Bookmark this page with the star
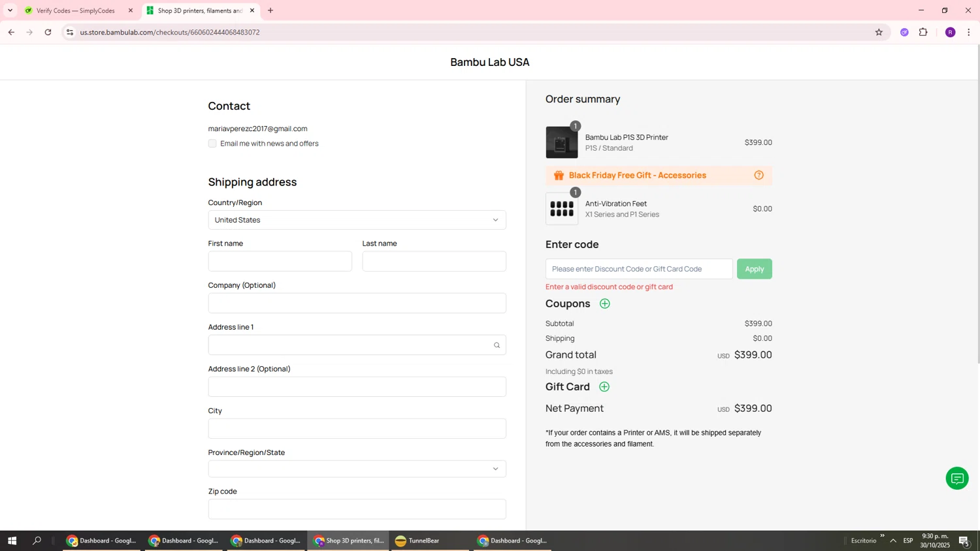 (879, 32)
